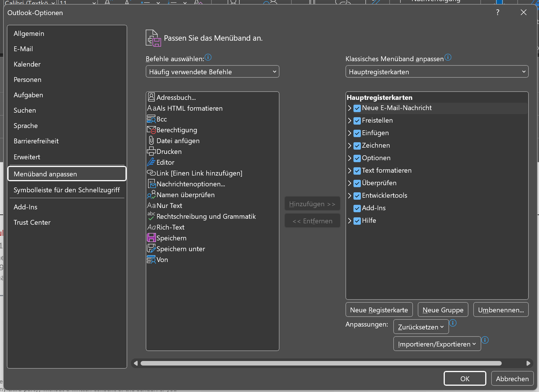Select the Erweitert options page
This screenshot has height=392, width=539.
point(67,157)
